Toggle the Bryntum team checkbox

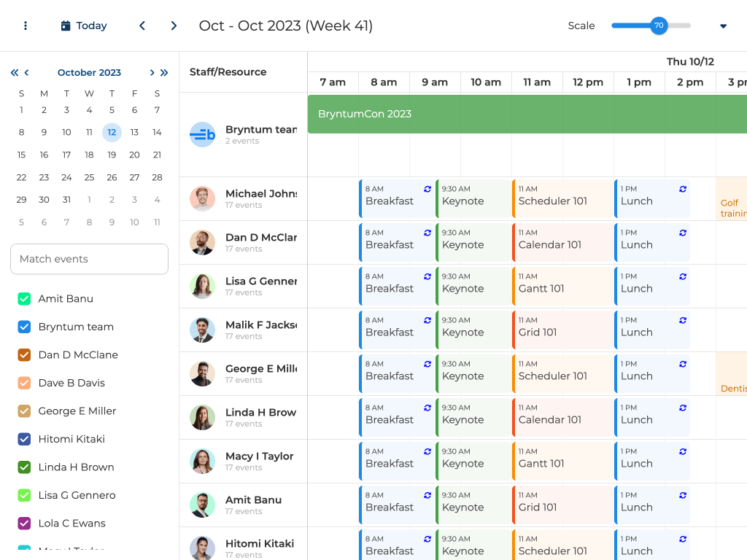coord(24,327)
